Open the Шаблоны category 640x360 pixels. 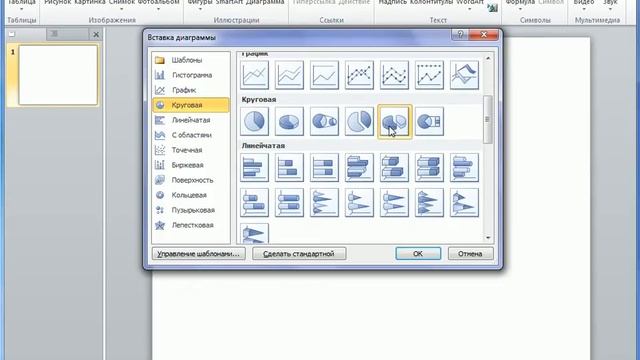coord(191,60)
